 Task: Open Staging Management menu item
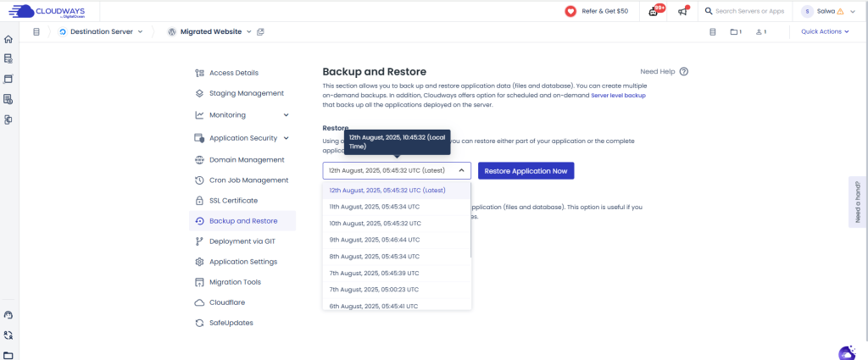pos(246,93)
